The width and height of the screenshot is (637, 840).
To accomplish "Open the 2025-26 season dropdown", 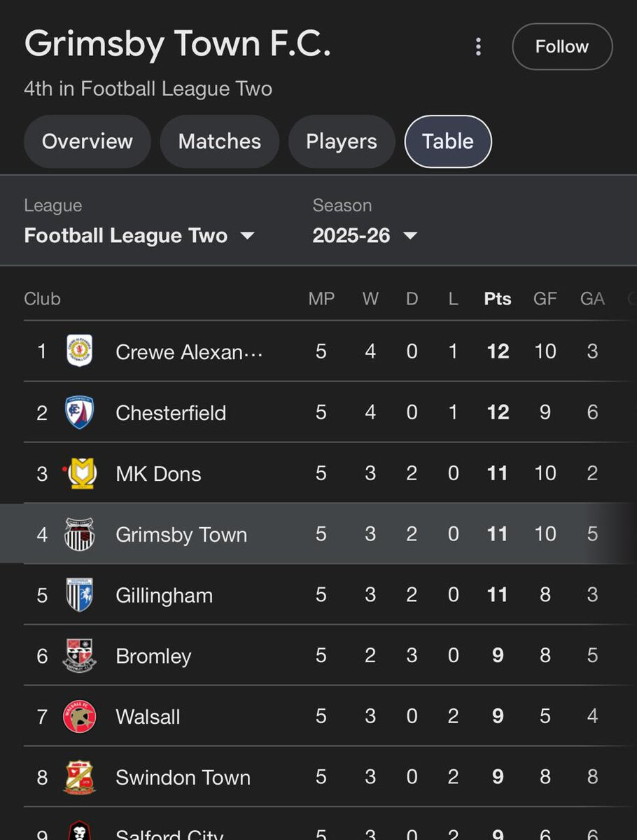I will (x=365, y=235).
